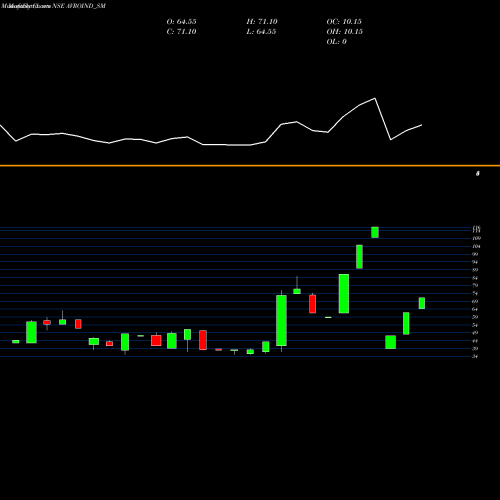
Task: Click the 109 price axis label
Action: 476,238
